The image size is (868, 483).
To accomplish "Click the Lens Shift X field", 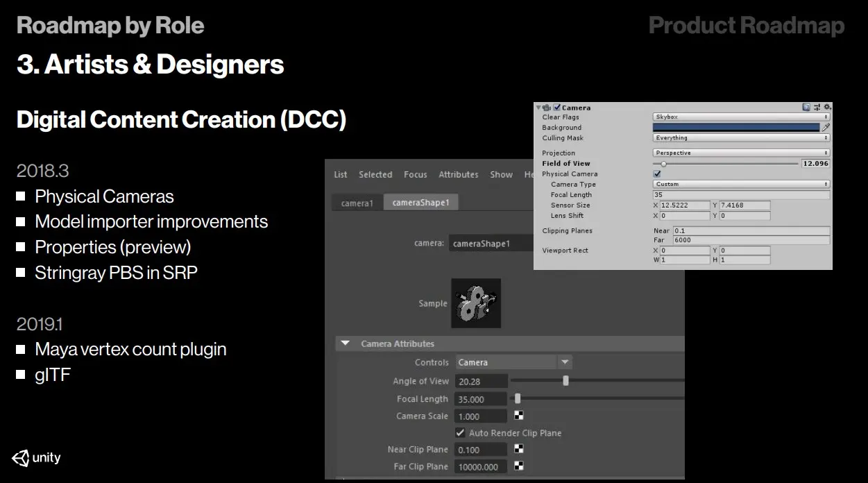I will [x=684, y=216].
